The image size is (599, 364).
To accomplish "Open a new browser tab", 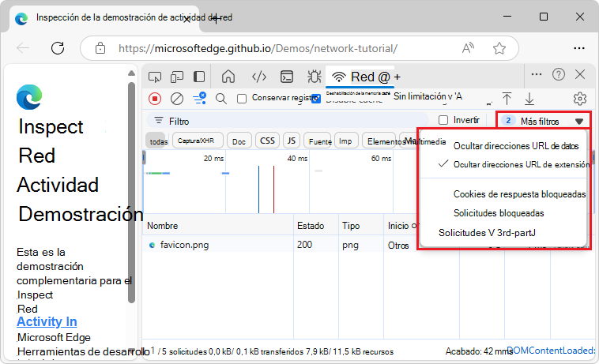I will click(x=216, y=19).
